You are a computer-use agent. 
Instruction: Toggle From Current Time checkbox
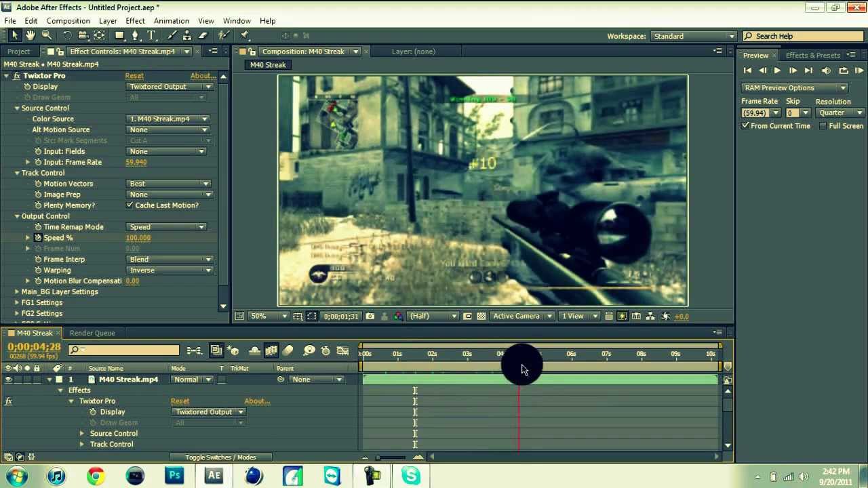coord(745,126)
